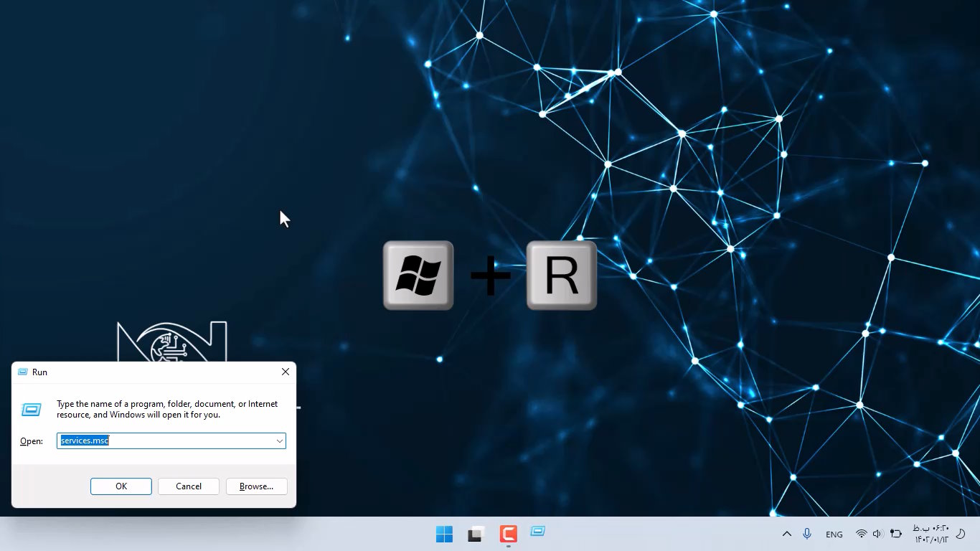Open Task View on the taskbar
The width and height of the screenshot is (980, 551).
[x=476, y=534]
